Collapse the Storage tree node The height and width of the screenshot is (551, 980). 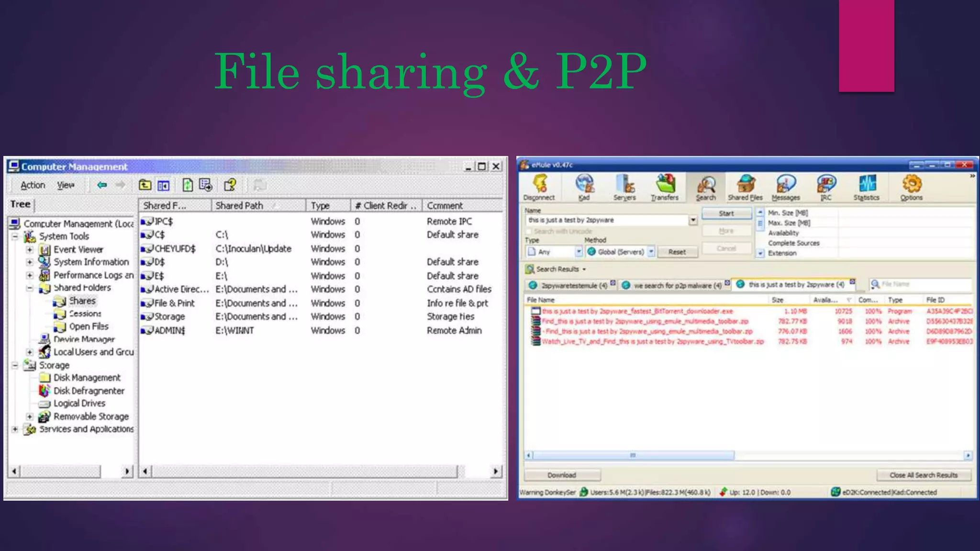click(x=15, y=365)
